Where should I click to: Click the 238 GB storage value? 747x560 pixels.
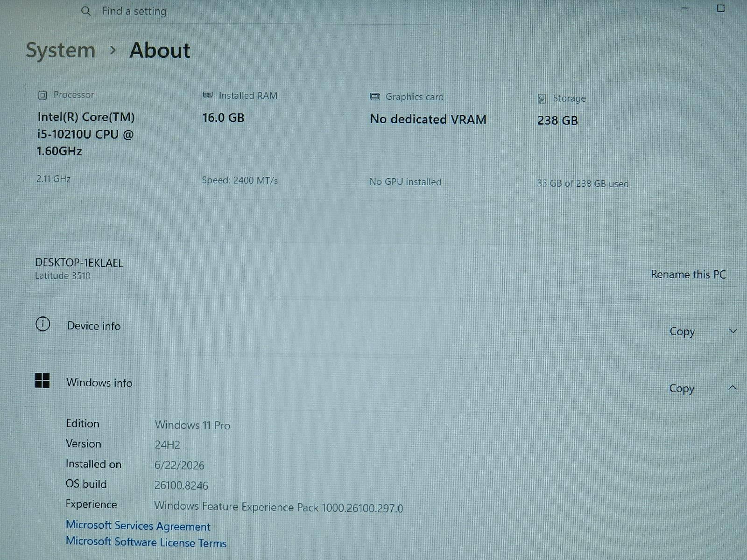(x=558, y=121)
